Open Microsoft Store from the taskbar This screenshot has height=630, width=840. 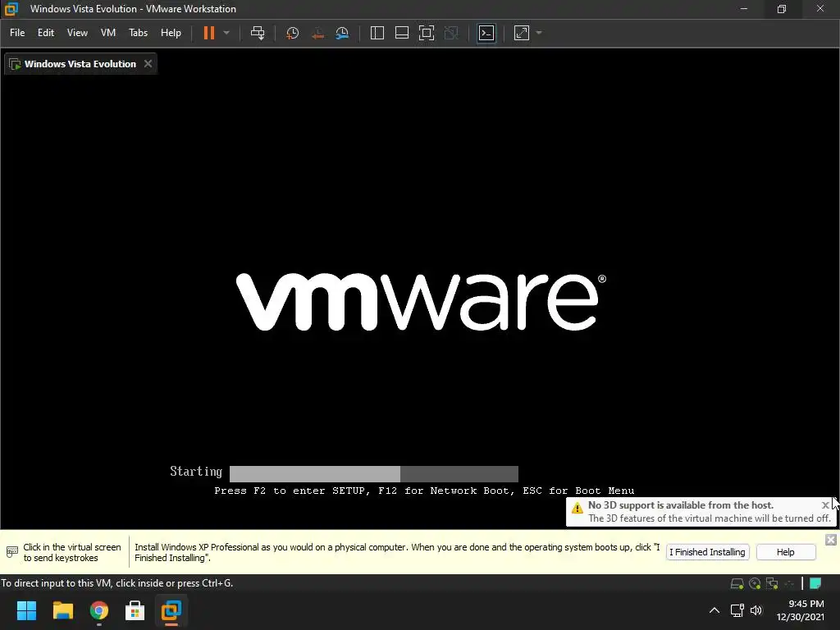pyautogui.click(x=135, y=610)
